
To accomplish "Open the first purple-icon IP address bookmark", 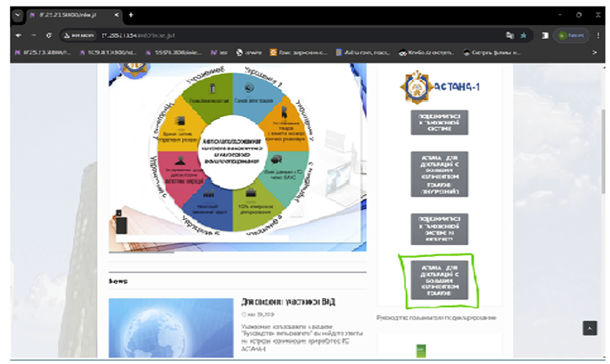I will [x=43, y=52].
